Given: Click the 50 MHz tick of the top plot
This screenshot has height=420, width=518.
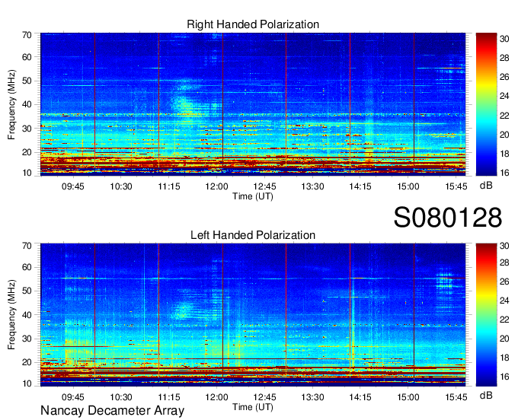Looking at the screenshot, I should (27, 81).
